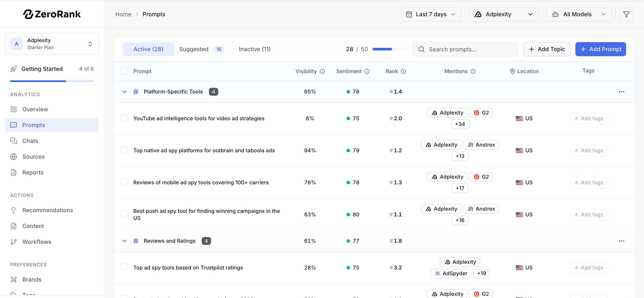Click the calendar icon in date selector
Screen dimensions: 644x298
pyautogui.click(x=409, y=14)
